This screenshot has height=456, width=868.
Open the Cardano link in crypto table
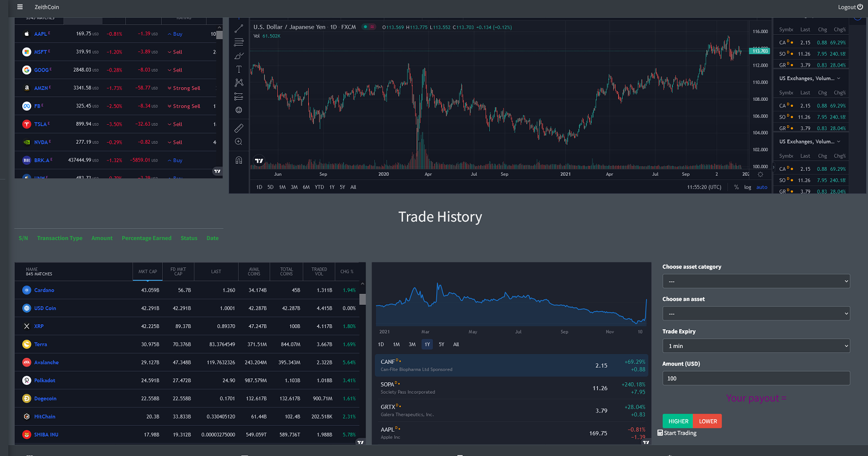pyautogui.click(x=44, y=290)
